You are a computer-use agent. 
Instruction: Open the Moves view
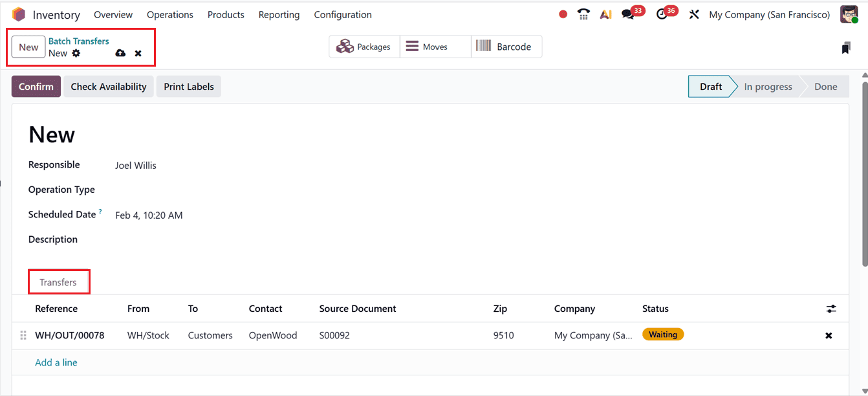coord(435,46)
